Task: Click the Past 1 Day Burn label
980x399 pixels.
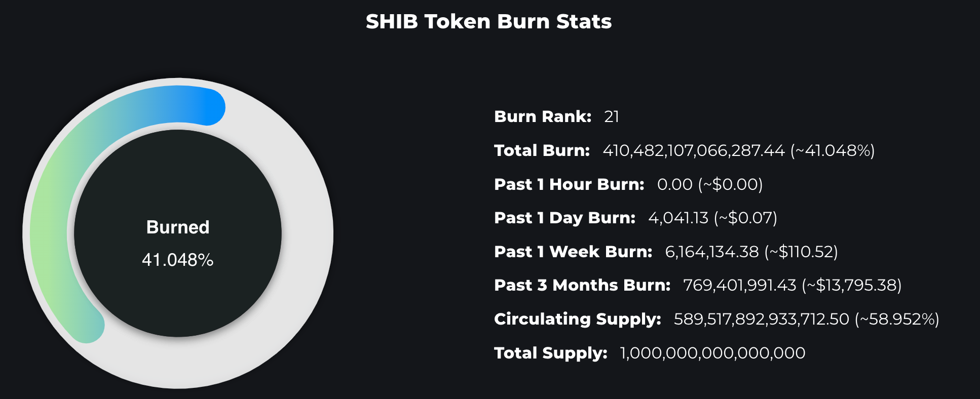Action: pos(564,218)
